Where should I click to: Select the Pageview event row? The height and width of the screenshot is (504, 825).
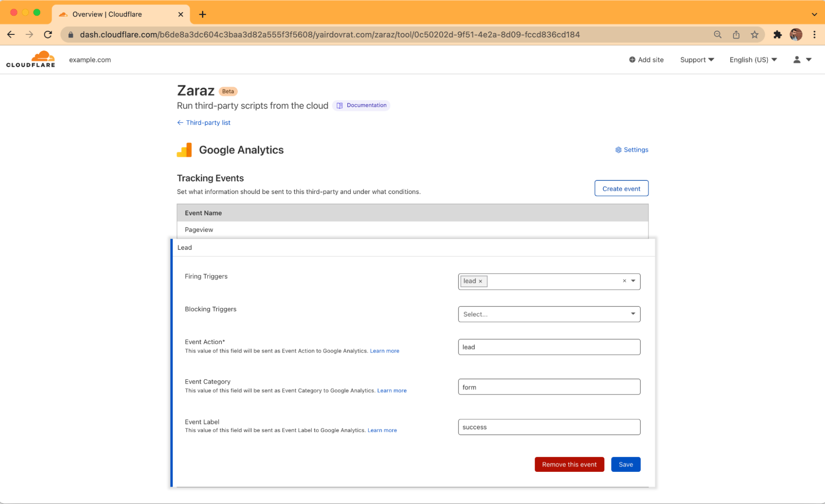(412, 230)
